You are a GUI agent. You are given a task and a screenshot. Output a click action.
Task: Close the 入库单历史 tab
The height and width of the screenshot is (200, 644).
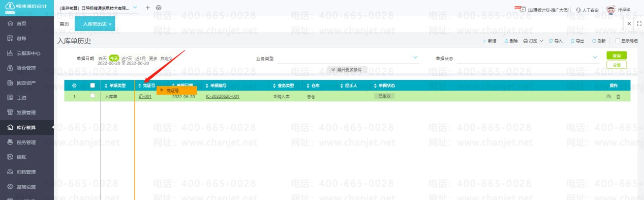[110, 24]
